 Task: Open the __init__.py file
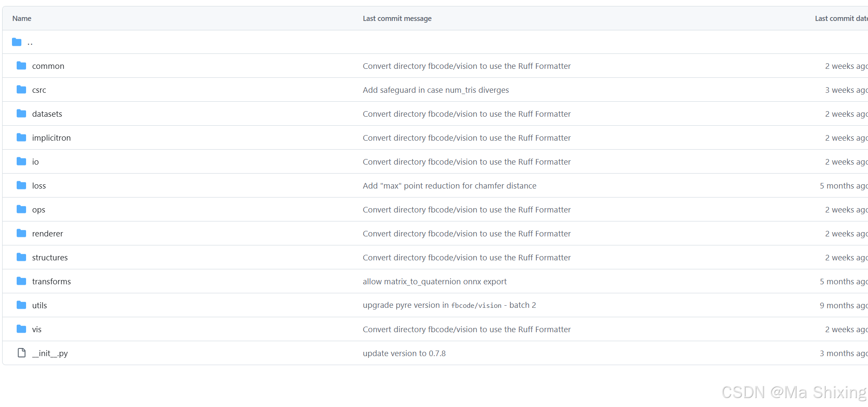coord(50,353)
